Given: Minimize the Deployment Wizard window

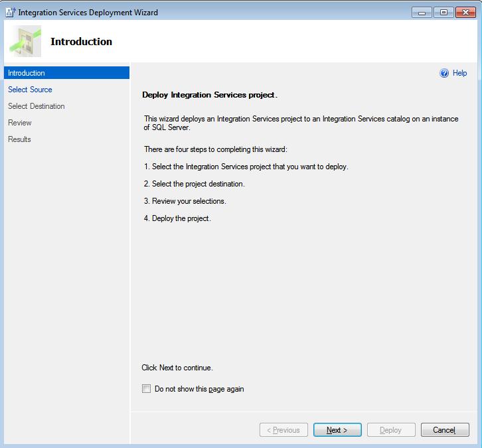Looking at the screenshot, I should point(423,12).
